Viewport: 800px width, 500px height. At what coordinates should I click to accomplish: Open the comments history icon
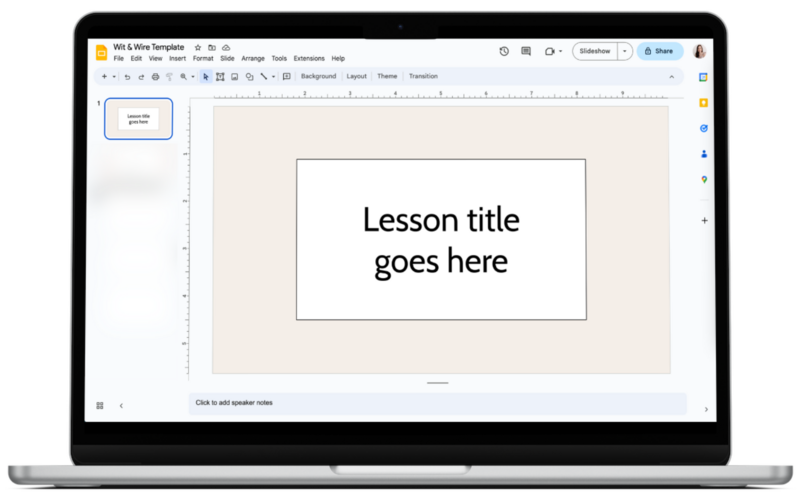(526, 51)
